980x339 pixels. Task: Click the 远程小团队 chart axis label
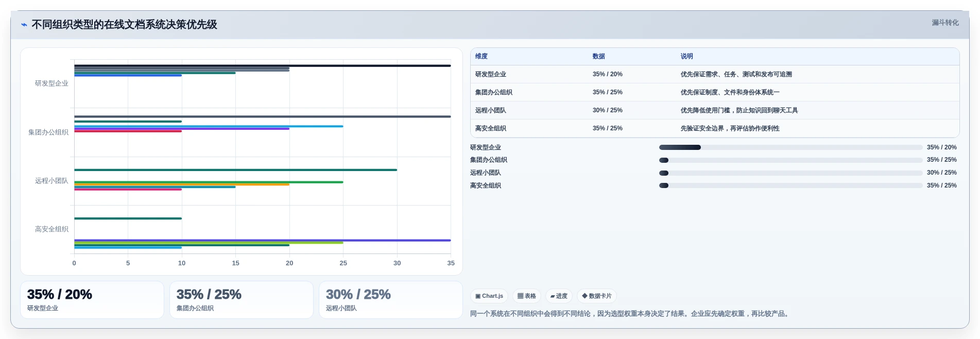point(51,181)
